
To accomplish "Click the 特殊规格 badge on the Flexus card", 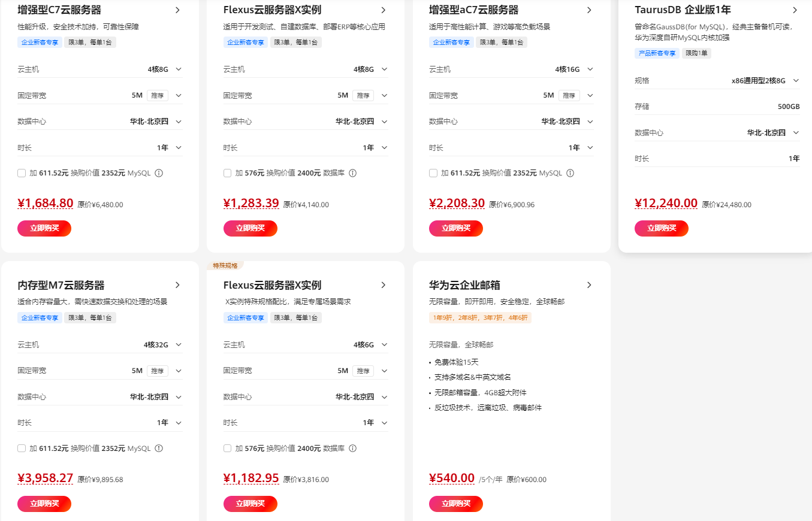I will pyautogui.click(x=225, y=265).
